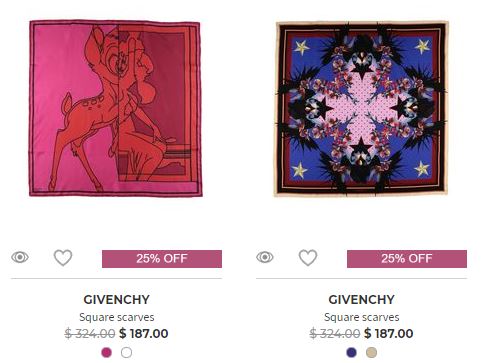This screenshot has width=503, height=363.
Task: Open quick view for the pink deer scarf
Action: pos(20,257)
